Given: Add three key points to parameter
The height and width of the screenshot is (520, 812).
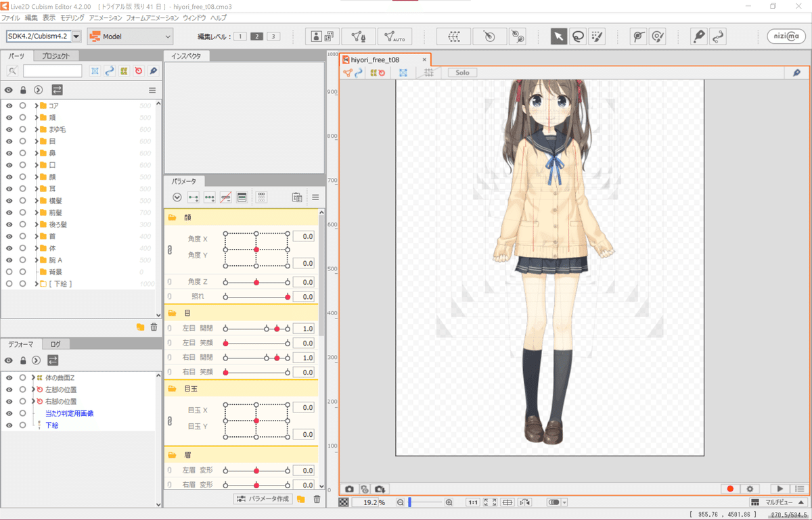Looking at the screenshot, I should pyautogui.click(x=210, y=197).
